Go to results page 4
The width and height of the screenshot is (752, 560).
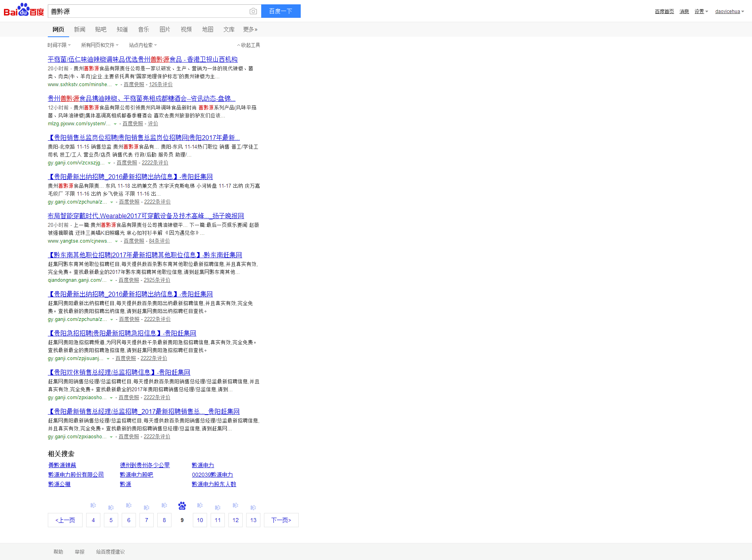[93, 520]
